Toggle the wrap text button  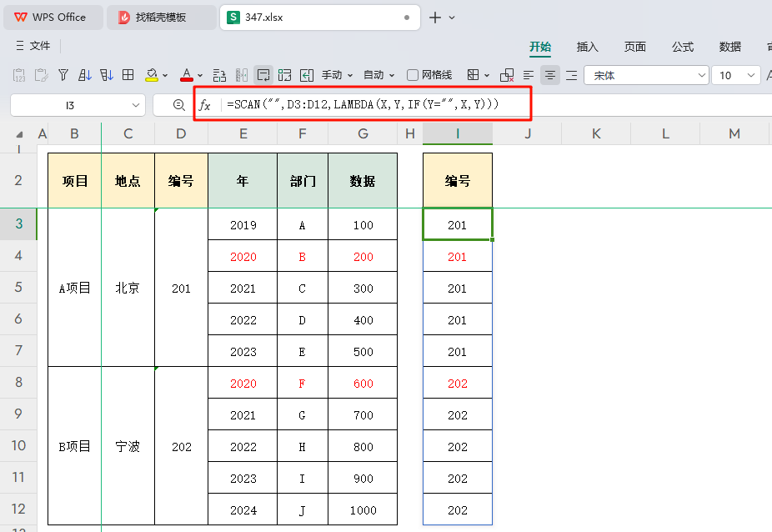(263, 75)
